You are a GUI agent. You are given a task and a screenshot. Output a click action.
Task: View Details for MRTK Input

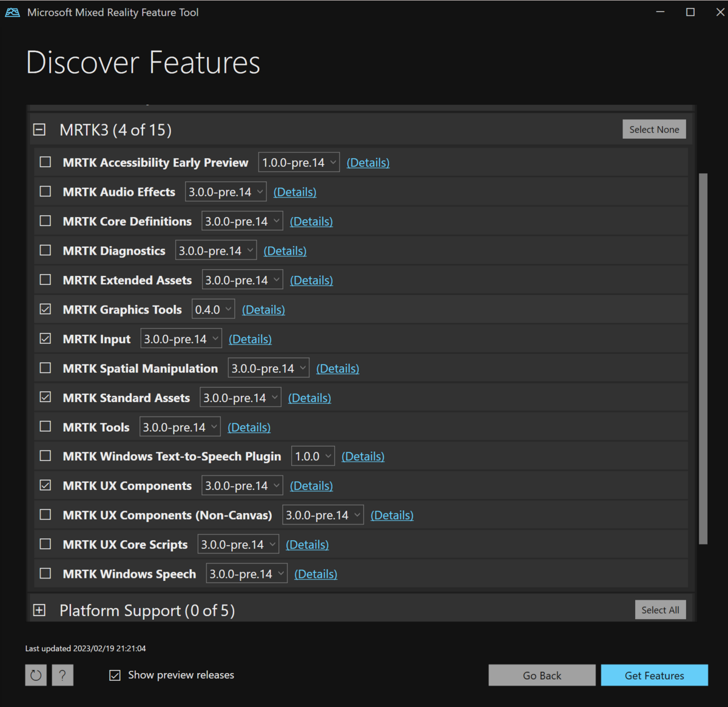[250, 339]
